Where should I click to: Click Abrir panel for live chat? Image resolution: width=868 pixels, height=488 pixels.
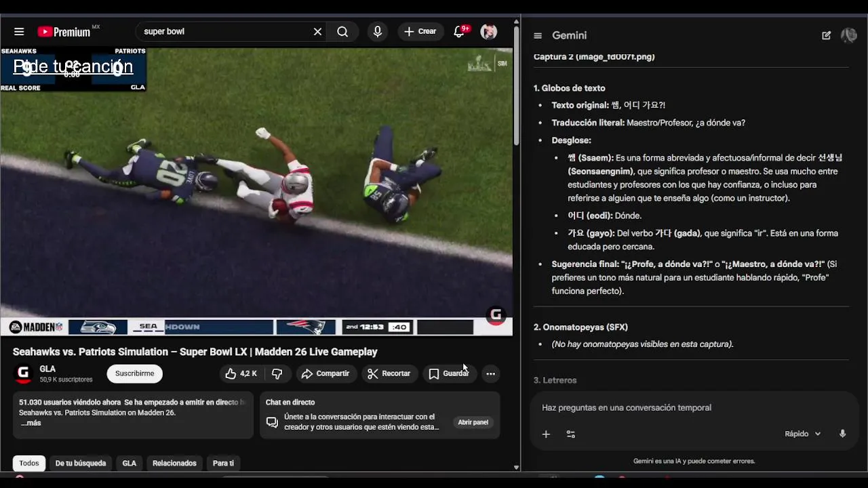click(473, 422)
